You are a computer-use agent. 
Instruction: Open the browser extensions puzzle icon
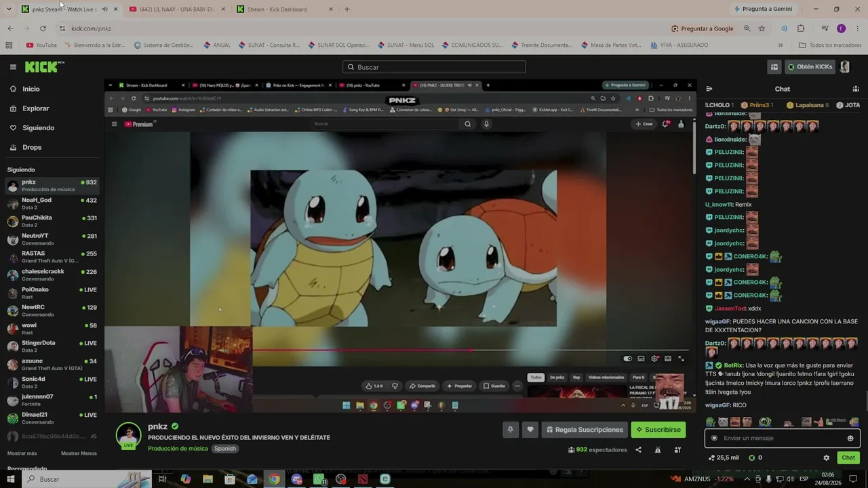[801, 28]
